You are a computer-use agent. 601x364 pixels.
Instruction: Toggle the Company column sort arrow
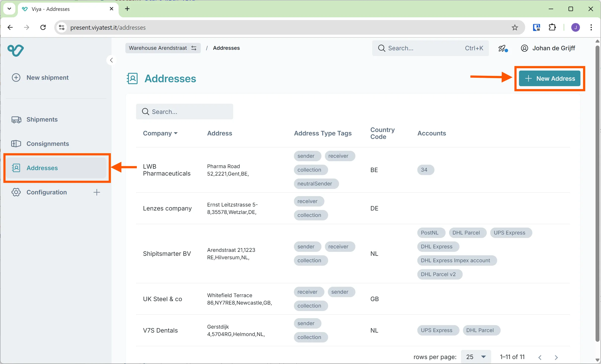point(176,133)
